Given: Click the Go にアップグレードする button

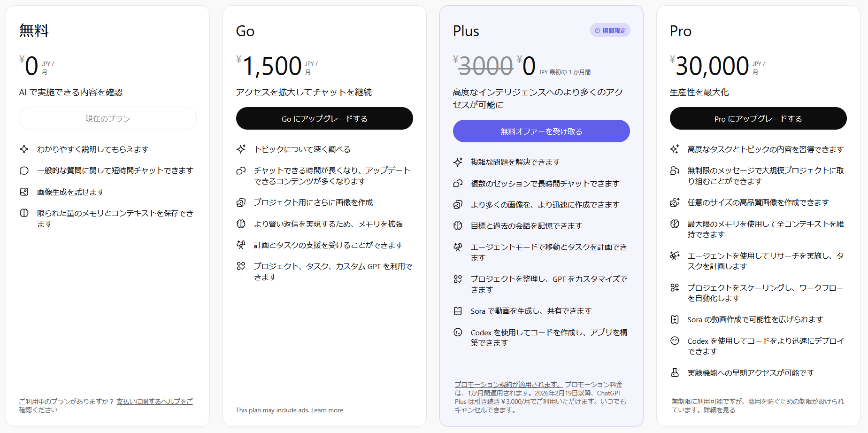Looking at the screenshot, I should [x=324, y=118].
